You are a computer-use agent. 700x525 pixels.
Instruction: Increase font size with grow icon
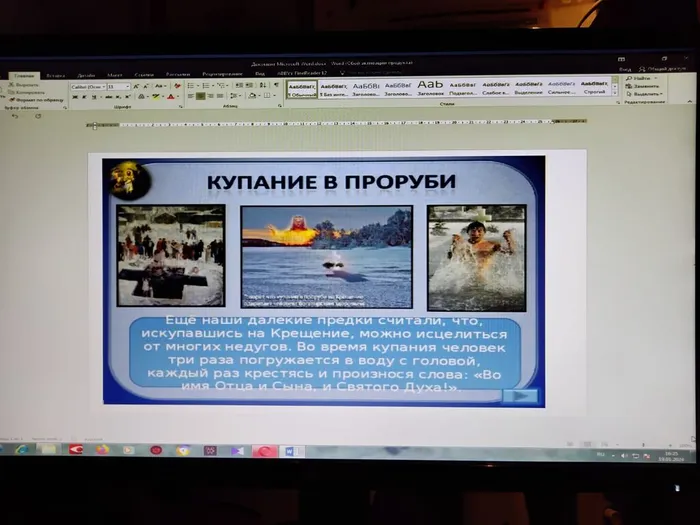[136, 86]
